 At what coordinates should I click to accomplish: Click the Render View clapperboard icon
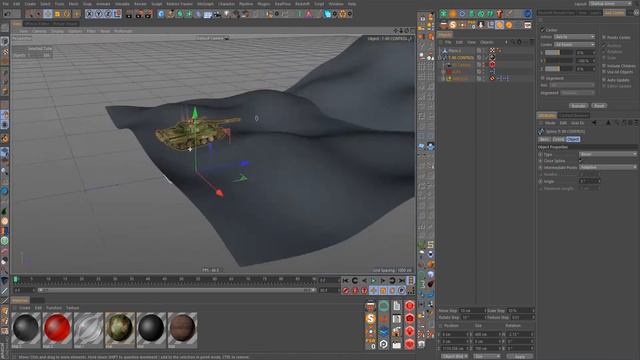129,14
